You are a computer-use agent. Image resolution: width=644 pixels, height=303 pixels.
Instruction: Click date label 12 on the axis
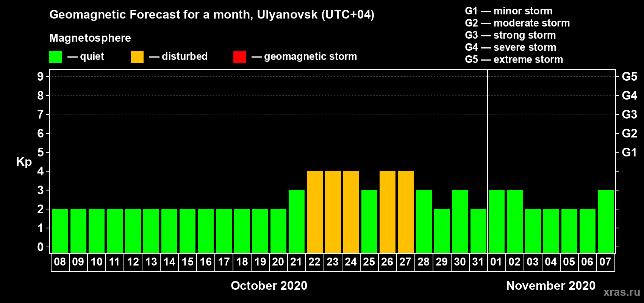pyautogui.click(x=133, y=262)
